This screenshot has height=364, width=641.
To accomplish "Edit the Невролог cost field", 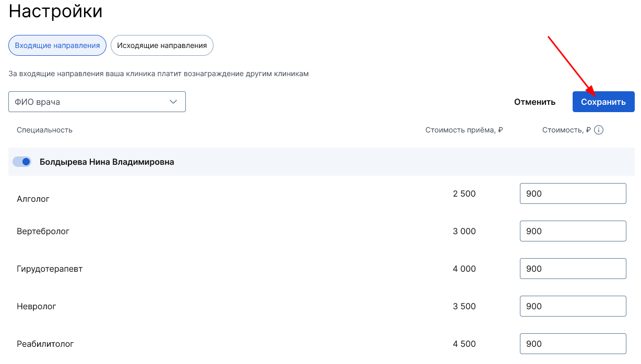I will pos(573,306).
